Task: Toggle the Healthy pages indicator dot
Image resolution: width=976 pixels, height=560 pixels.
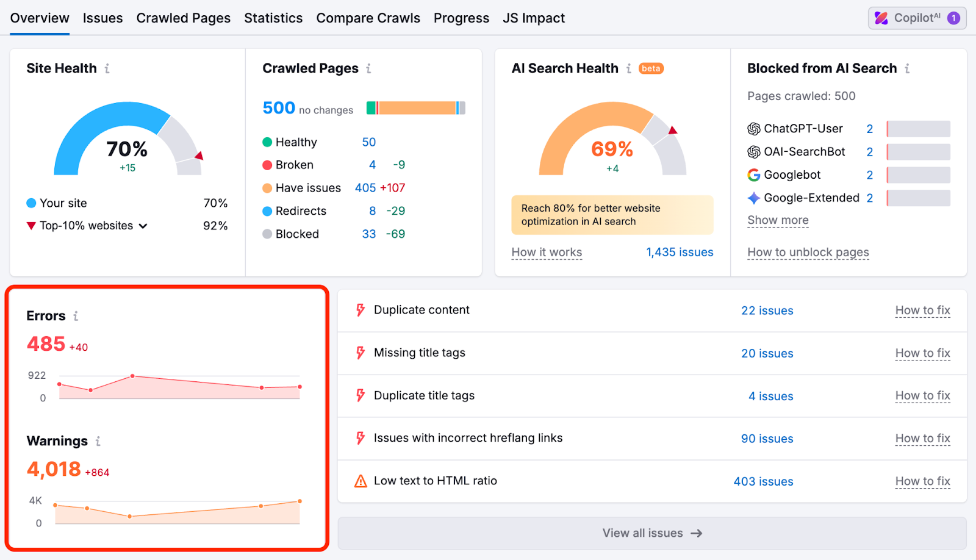Action: [x=267, y=142]
